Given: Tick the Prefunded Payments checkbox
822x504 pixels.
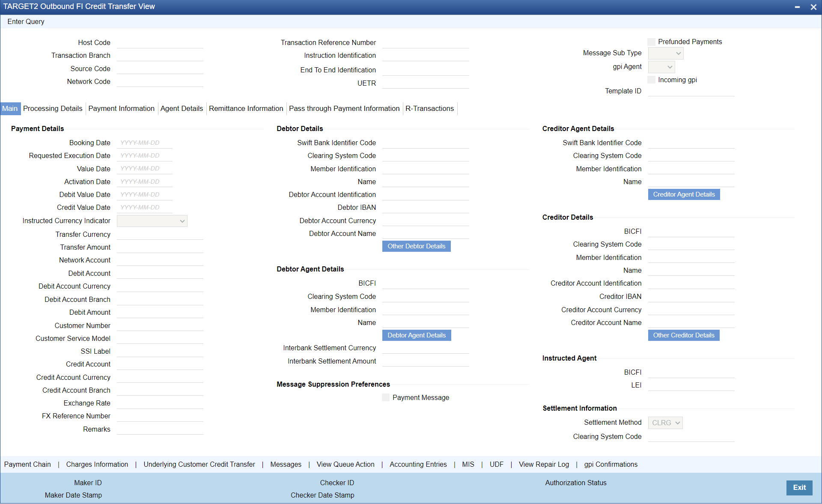Looking at the screenshot, I should pos(652,42).
